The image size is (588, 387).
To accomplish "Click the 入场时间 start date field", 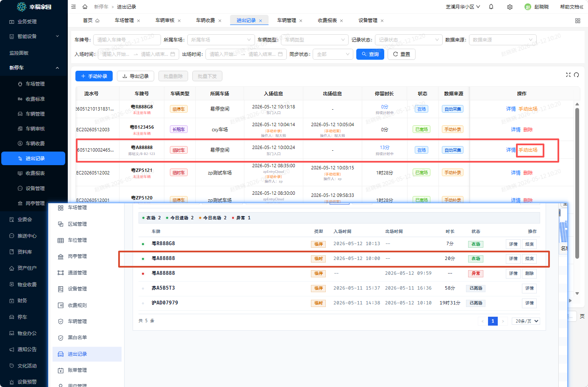I will coord(115,54).
